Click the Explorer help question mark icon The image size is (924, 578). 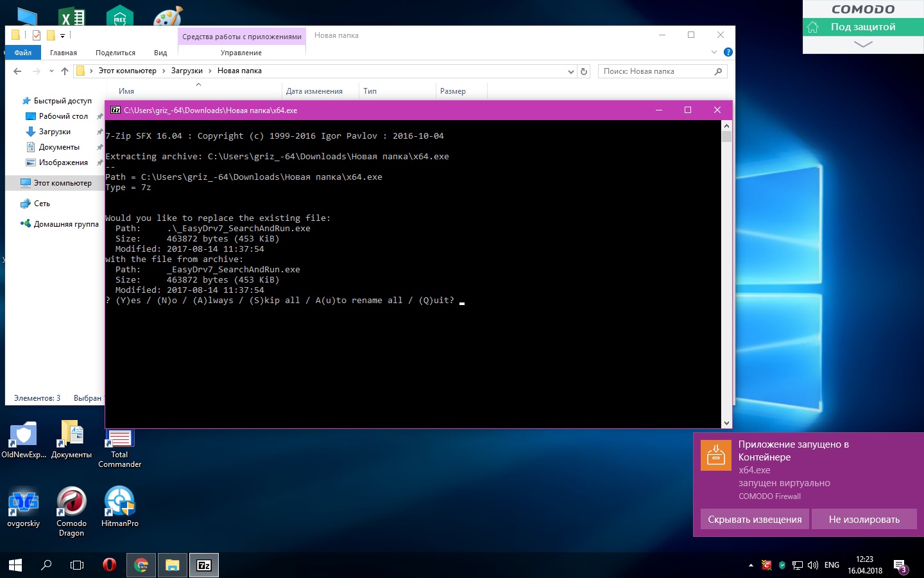point(728,52)
